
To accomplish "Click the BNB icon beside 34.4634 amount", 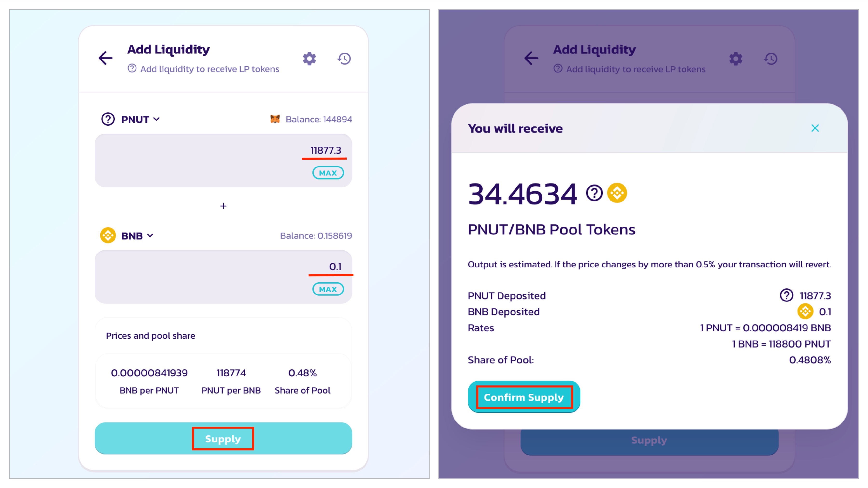I will (617, 193).
